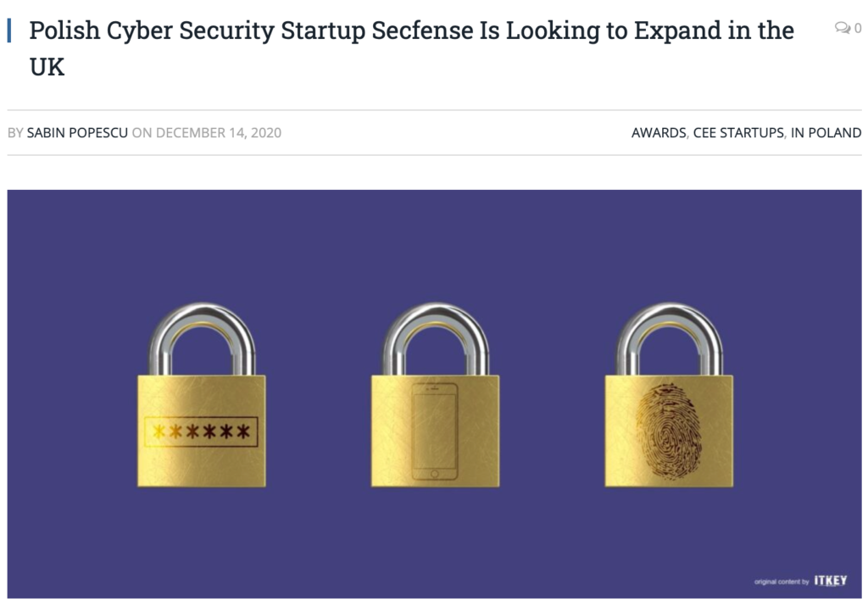Click the article headline about Secfense
The image size is (868, 601).
tap(411, 48)
